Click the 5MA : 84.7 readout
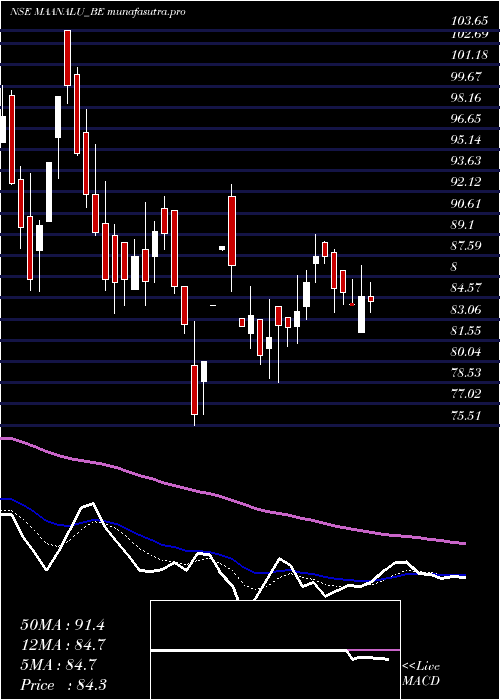500x700 pixels. coord(58,665)
